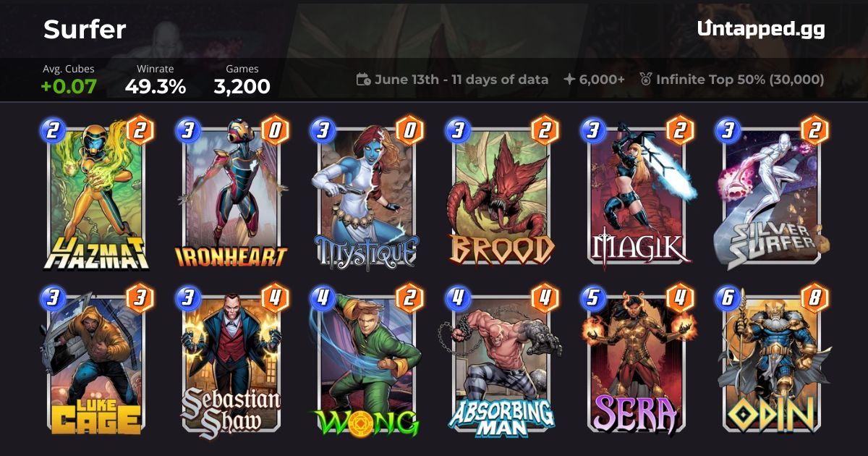Click the Surfer deck title

[x=85, y=29]
